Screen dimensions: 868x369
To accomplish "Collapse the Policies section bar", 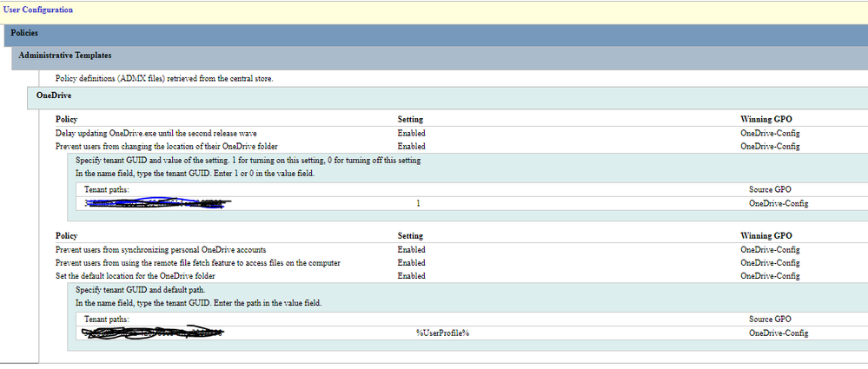I will click(x=436, y=35).
